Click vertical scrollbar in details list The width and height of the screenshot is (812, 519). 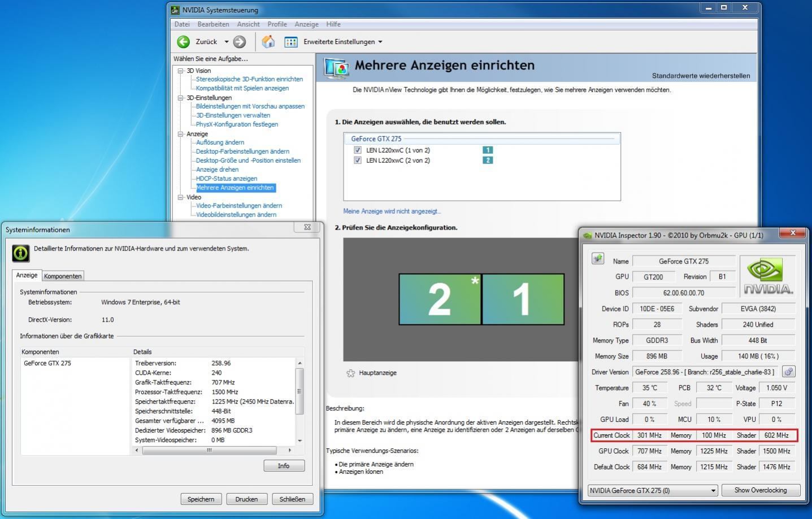pyautogui.click(x=299, y=391)
